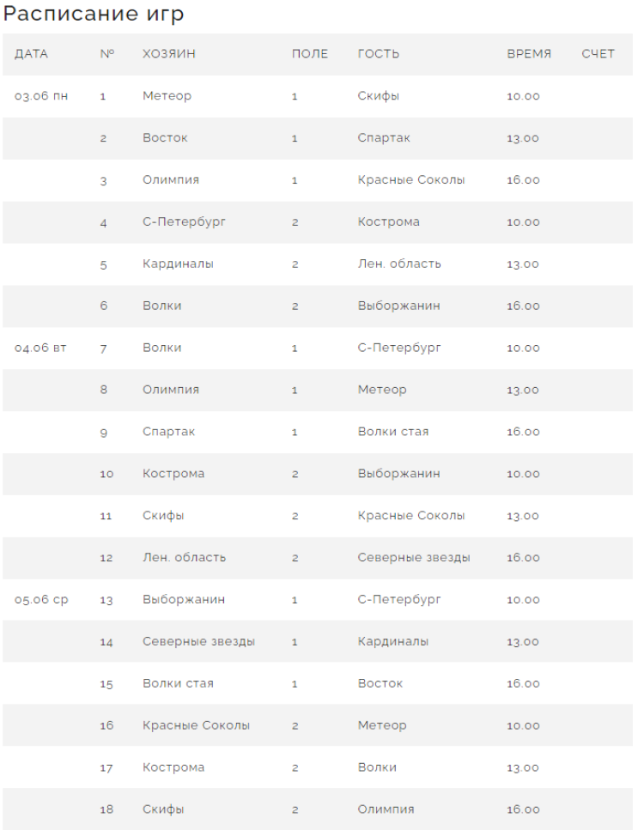Click host team Красные Соколы in game 16

[x=196, y=725]
